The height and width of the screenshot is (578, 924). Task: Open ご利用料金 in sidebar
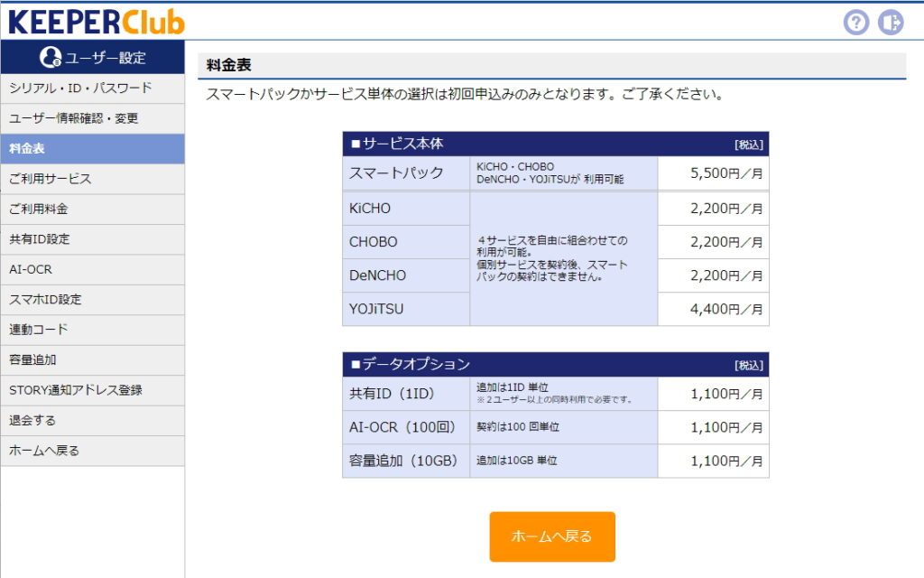point(93,209)
